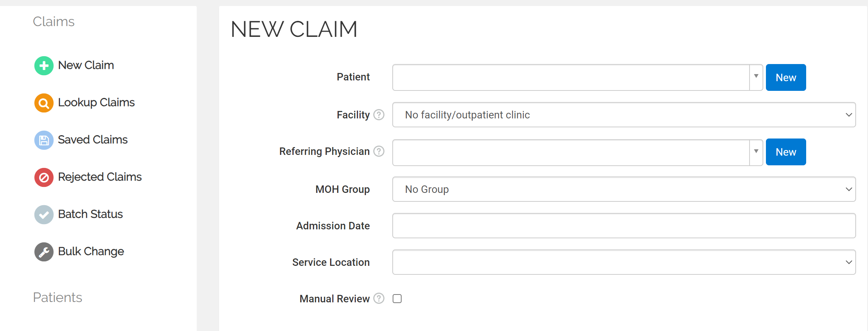This screenshot has height=331, width=868.
Task: Click New button beside Patient field
Action: 786,77
